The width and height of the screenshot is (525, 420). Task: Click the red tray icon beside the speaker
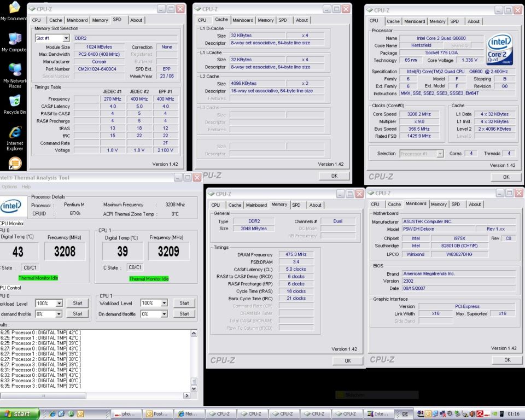point(480,414)
